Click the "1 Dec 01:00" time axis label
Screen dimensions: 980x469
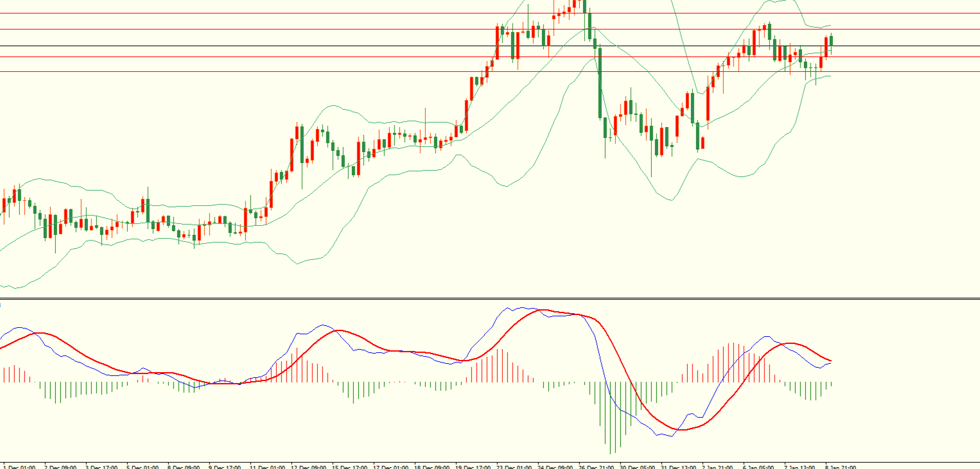coord(19,466)
